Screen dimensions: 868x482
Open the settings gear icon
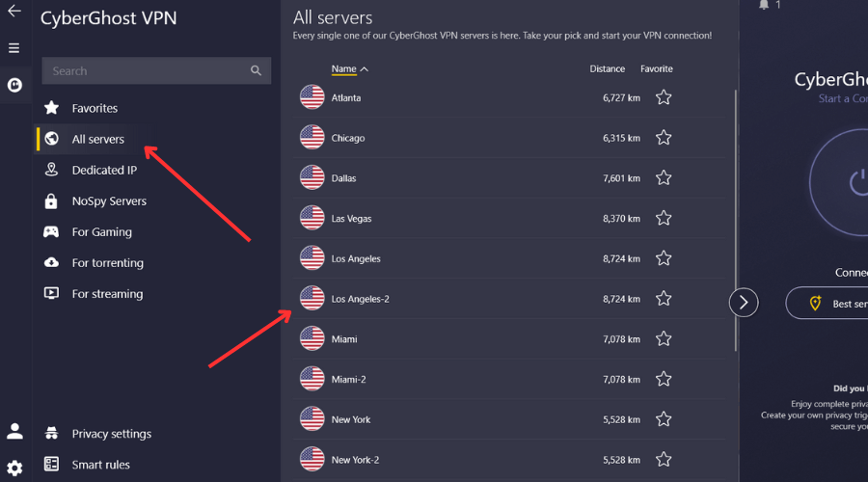click(x=14, y=469)
